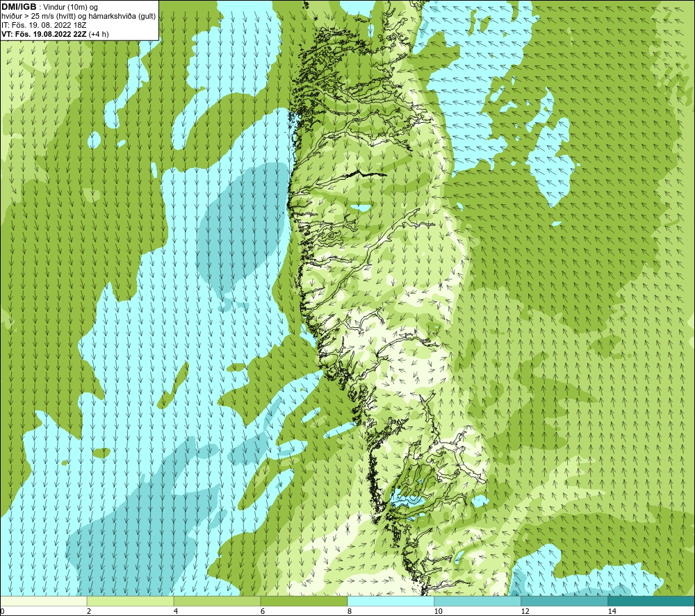The width and height of the screenshot is (695, 616).
Task: Click the 'VT: Fös. 19.08.2022 22Z' line
Action: [x=44, y=34]
